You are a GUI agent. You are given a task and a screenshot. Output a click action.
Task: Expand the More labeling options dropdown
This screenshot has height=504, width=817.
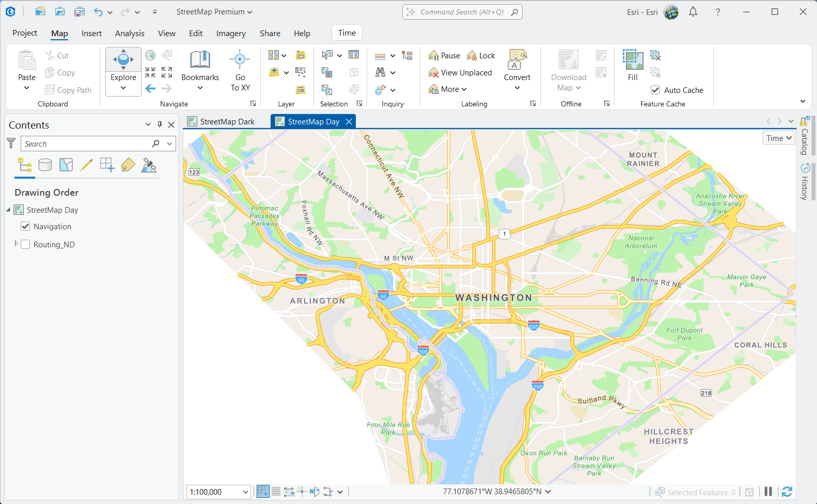pyautogui.click(x=448, y=89)
